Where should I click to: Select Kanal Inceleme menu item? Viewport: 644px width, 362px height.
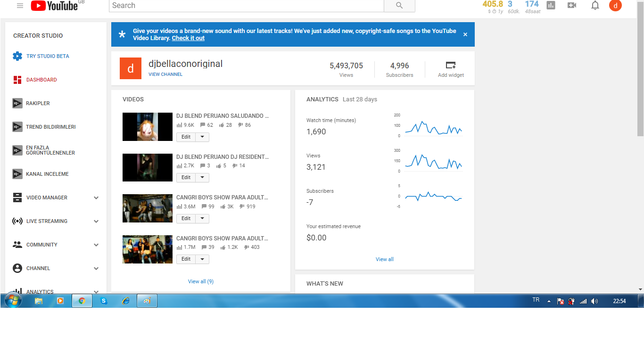pos(47,174)
